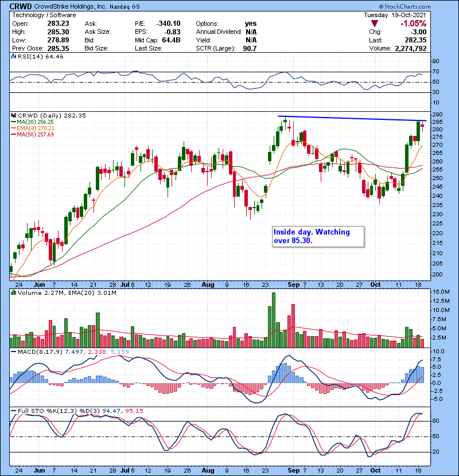Click the tallest green volume bar
Screen dimensions: 459x476
[274, 320]
